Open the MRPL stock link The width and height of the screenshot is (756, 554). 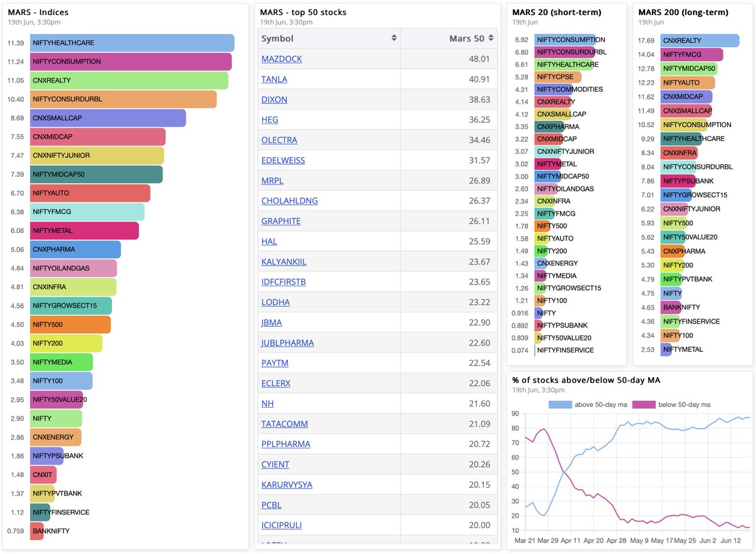[273, 181]
